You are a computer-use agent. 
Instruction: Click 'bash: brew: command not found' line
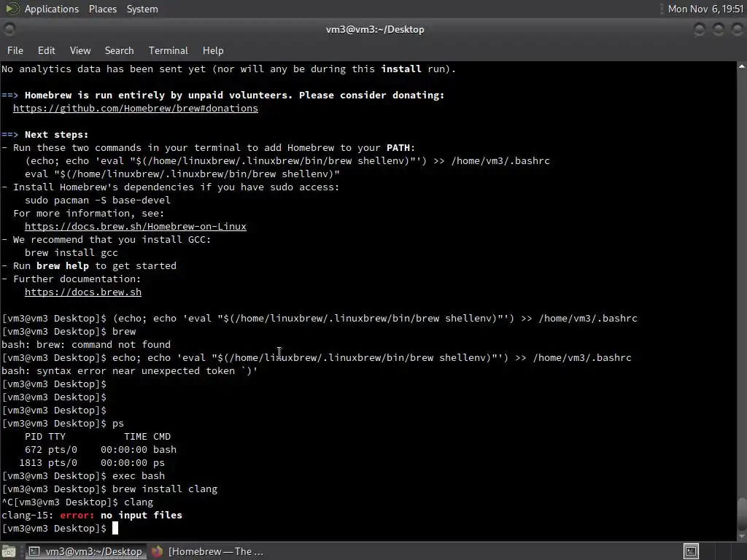86,344
